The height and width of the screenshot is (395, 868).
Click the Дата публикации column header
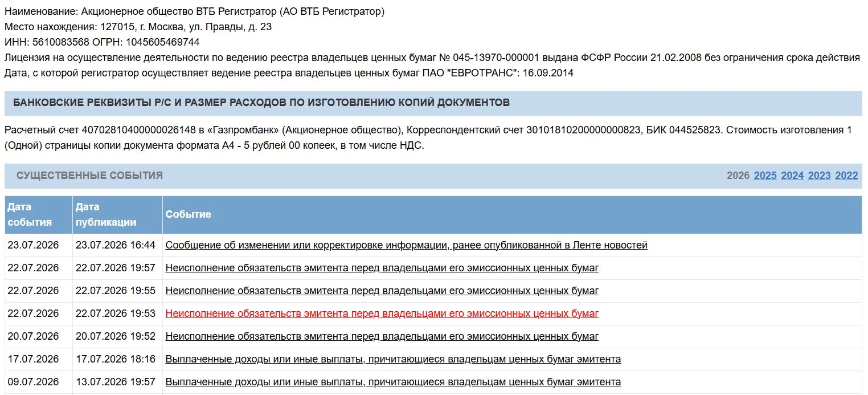117,214
